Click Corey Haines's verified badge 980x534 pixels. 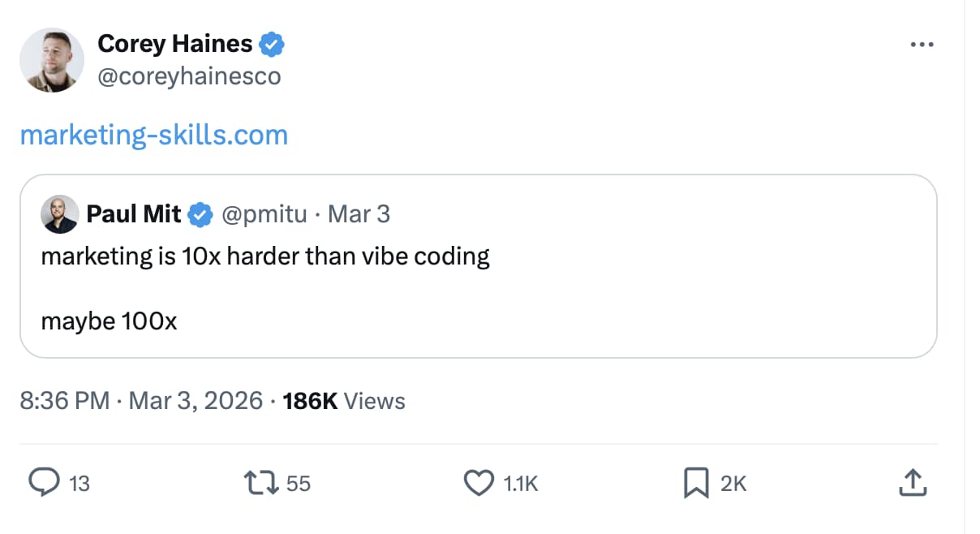[271, 43]
